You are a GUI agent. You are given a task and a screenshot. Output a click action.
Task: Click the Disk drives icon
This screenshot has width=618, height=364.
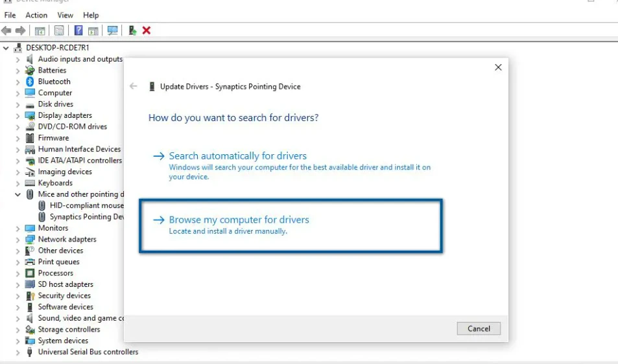tap(30, 105)
